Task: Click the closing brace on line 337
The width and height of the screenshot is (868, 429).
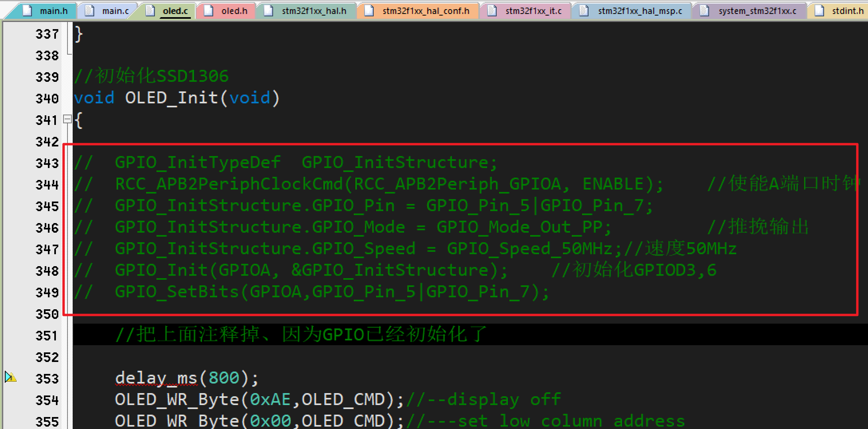Action: [79, 34]
